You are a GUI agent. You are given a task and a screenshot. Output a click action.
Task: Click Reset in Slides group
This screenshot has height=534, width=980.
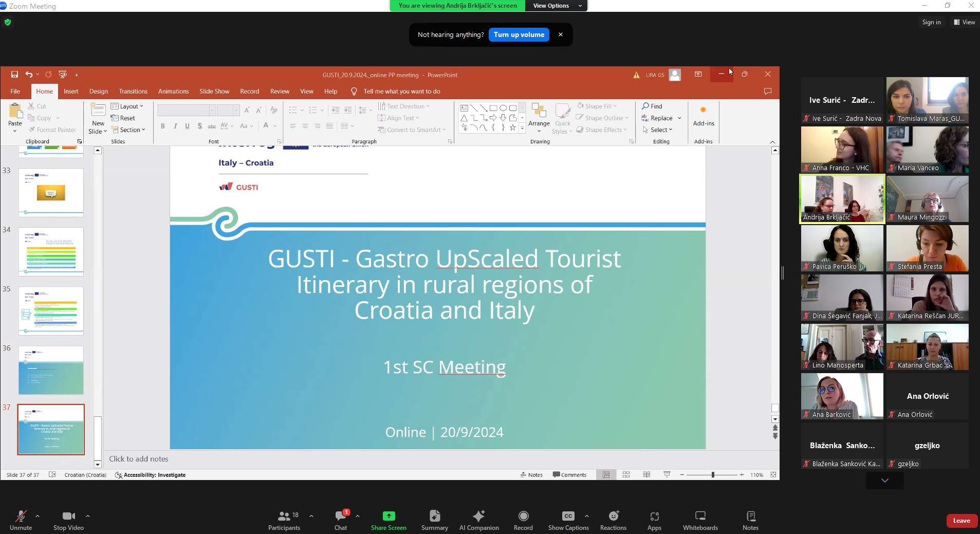tap(123, 118)
